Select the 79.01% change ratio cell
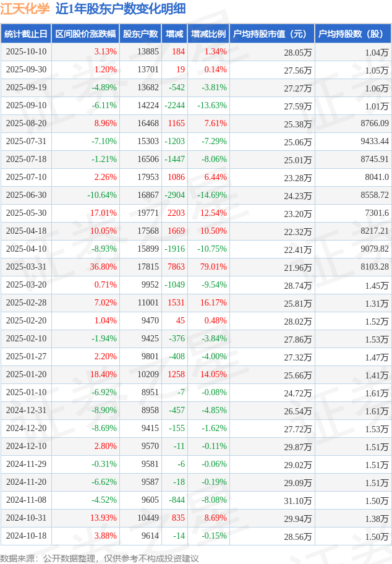 [x=213, y=267]
